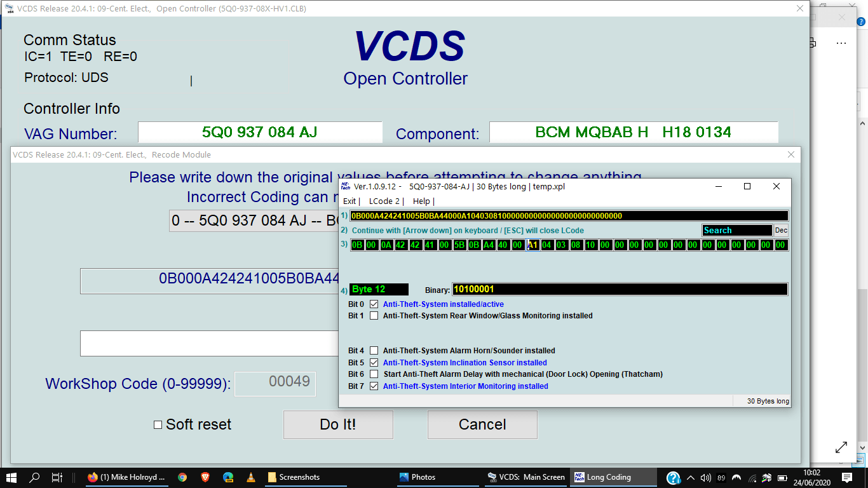Select byte A4 in the byte row

489,245
